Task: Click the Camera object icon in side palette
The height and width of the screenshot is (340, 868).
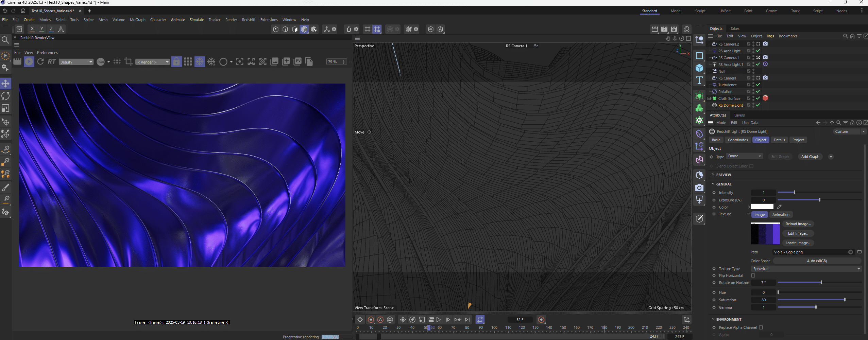Action: [x=699, y=187]
